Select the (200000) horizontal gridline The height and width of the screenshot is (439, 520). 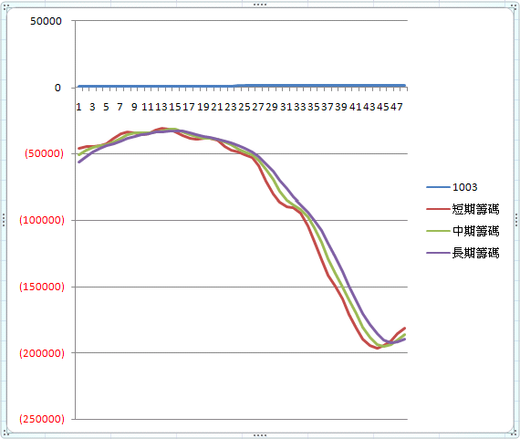tap(241, 352)
